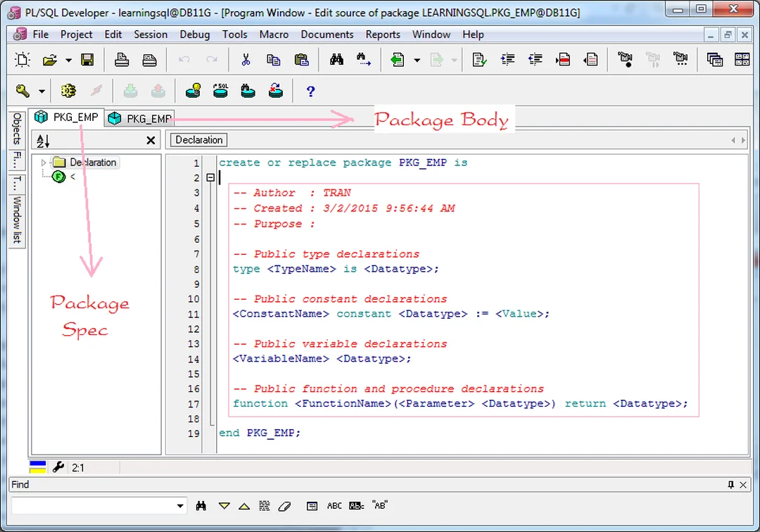The height and width of the screenshot is (532, 760).
Task: Open the Project menu
Action: (x=76, y=34)
